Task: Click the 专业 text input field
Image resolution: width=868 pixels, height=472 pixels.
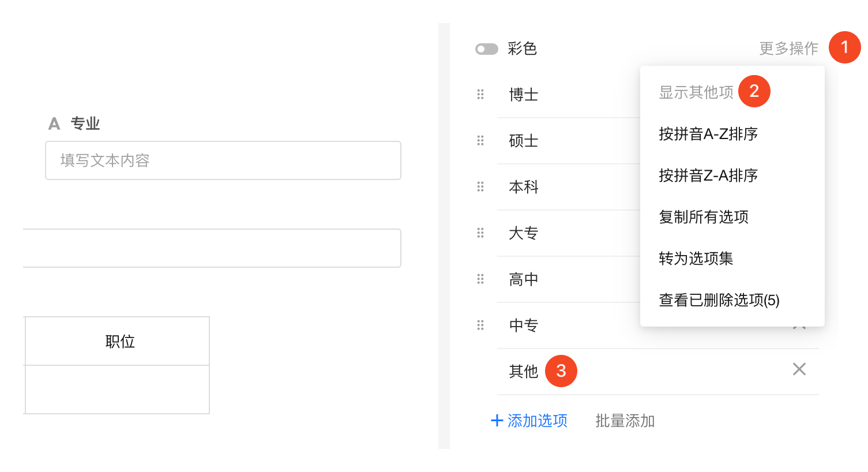Action: pyautogui.click(x=223, y=160)
